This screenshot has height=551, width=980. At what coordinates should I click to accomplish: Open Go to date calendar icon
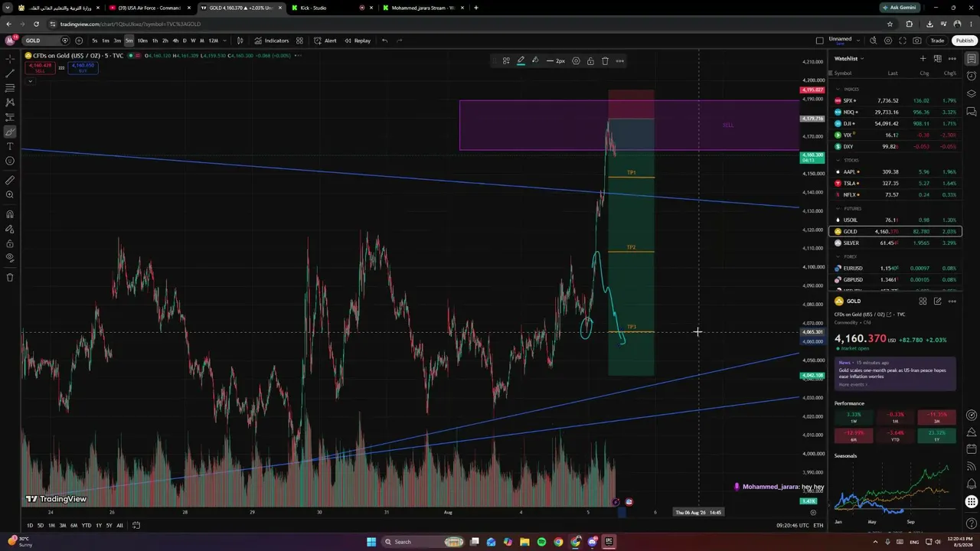pyautogui.click(x=136, y=525)
